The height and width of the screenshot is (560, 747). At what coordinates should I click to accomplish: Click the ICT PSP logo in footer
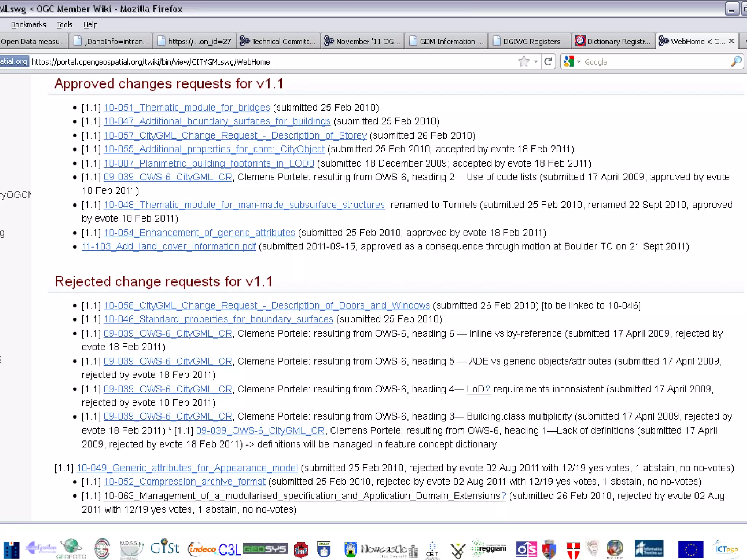[x=726, y=549]
